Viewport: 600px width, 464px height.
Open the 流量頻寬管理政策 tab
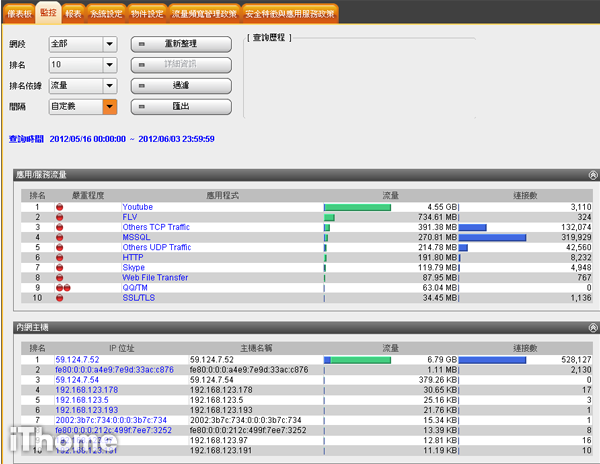[204, 13]
